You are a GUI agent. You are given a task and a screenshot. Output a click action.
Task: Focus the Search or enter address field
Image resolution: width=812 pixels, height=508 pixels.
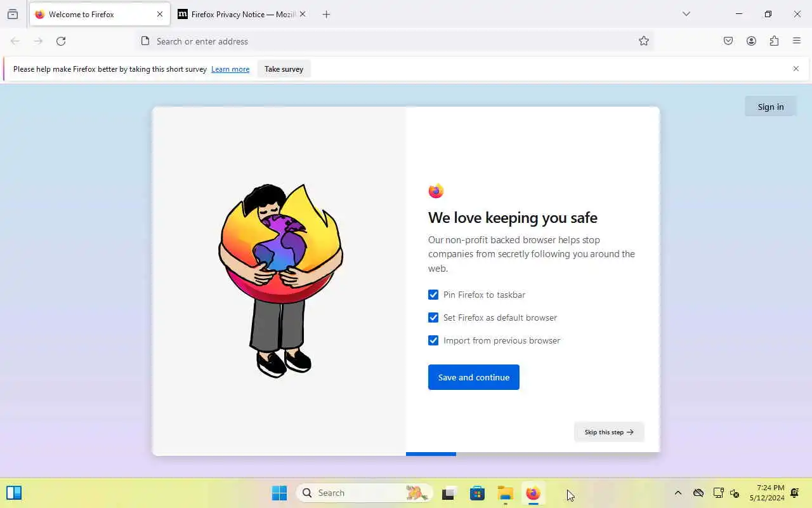click(x=393, y=41)
